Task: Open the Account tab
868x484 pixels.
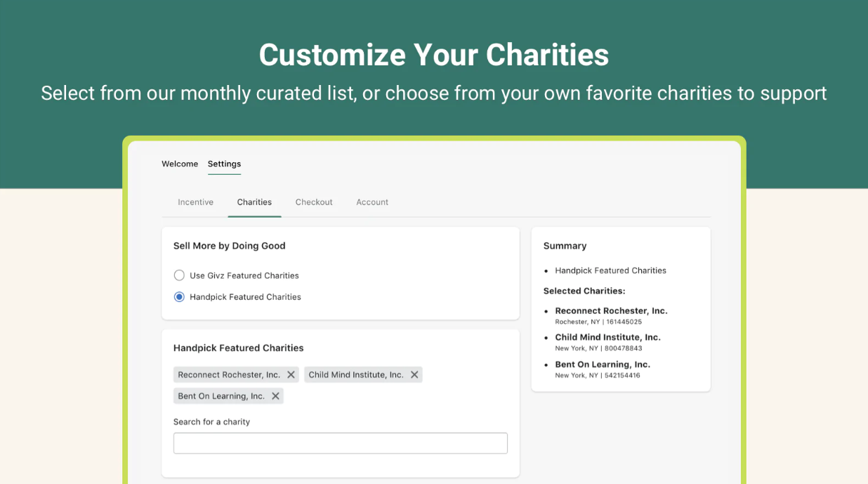Action: tap(372, 202)
